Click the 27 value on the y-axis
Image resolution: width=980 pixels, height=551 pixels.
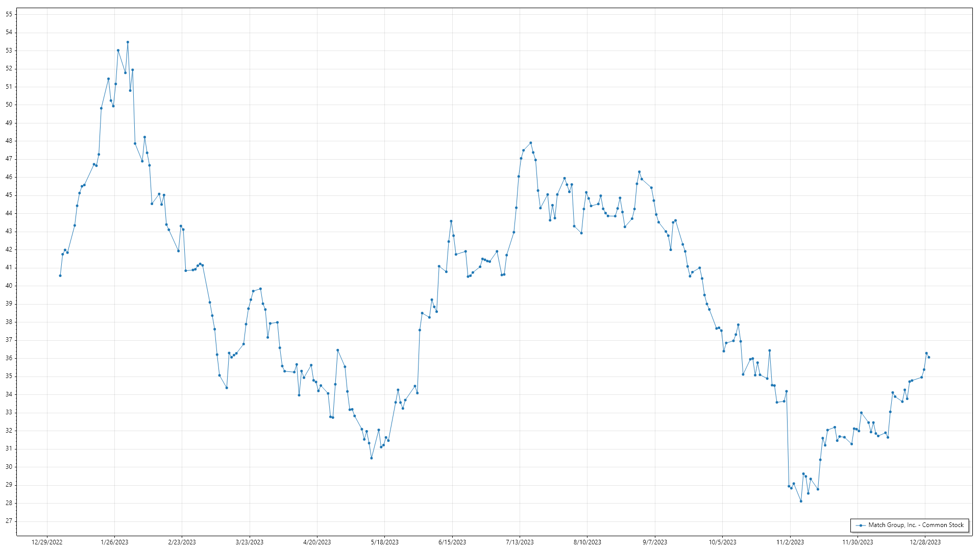tap(9, 521)
